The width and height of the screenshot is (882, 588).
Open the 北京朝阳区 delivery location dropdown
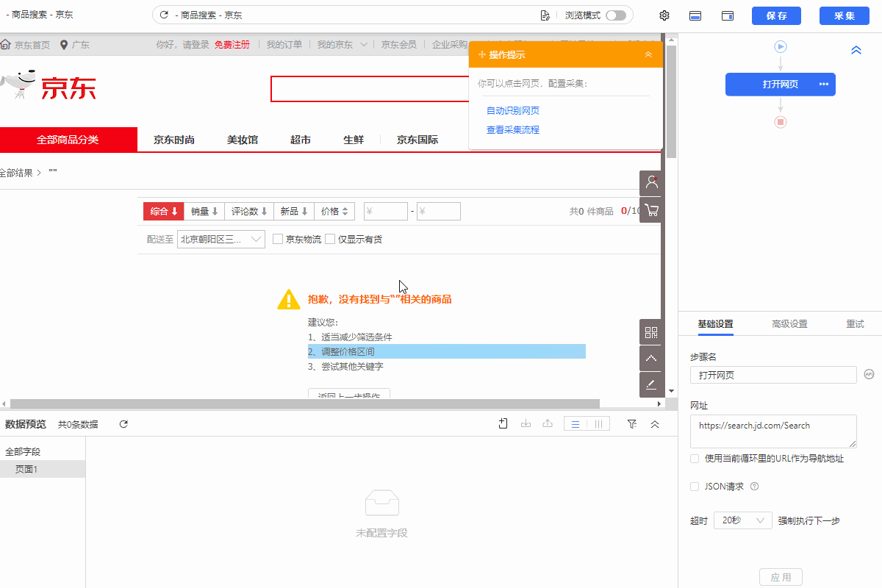pos(221,239)
